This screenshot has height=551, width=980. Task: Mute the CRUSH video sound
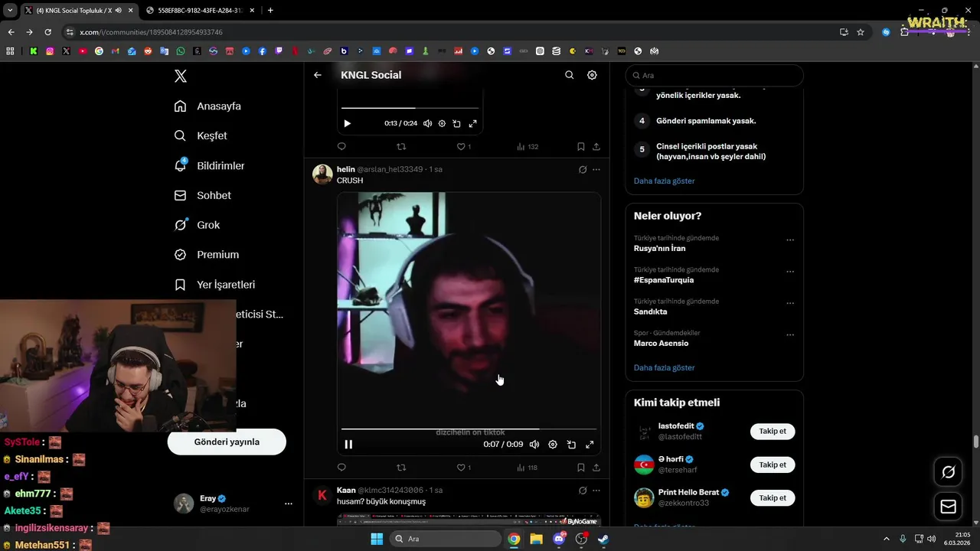tap(534, 444)
